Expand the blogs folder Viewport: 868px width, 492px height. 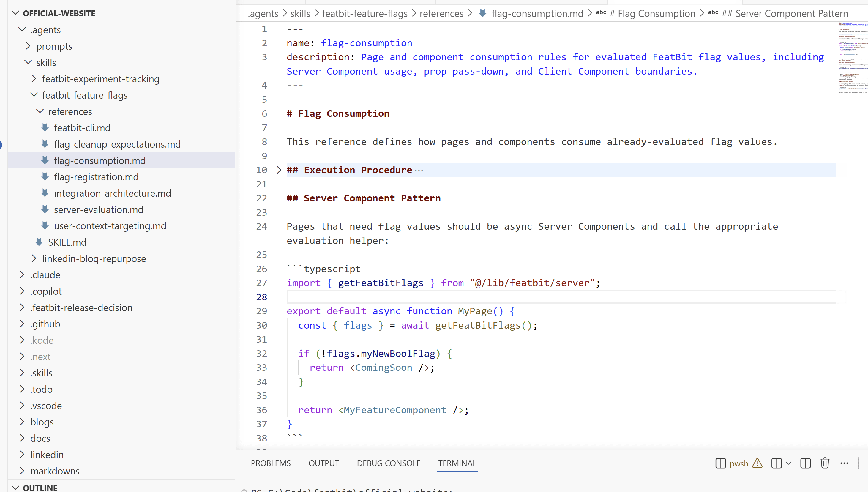pos(22,422)
